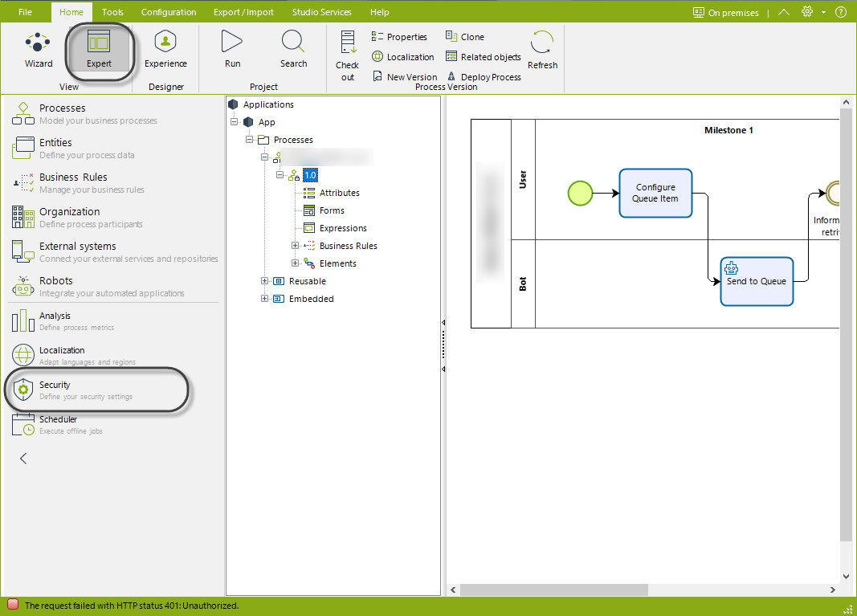Collapse the side module panel arrow

(x=23, y=458)
